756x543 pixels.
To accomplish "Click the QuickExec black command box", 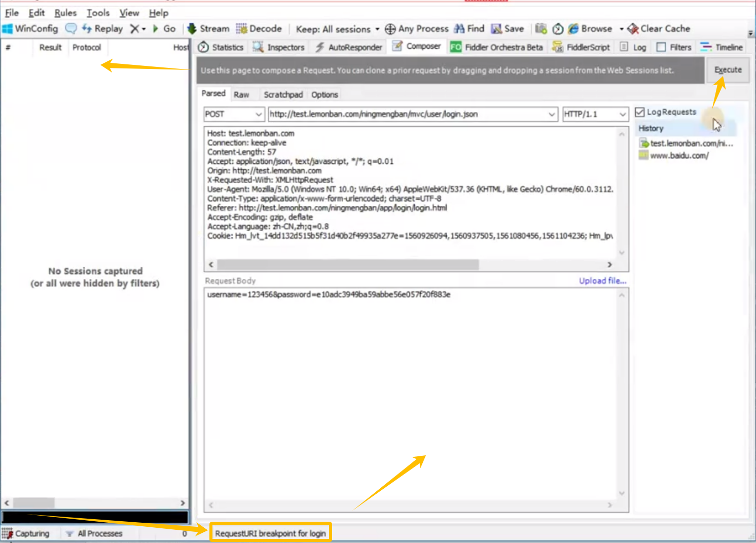I will coord(95,517).
